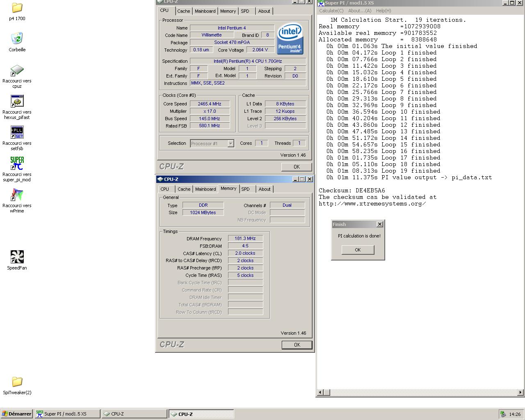
Task: Click the DRAM Frequency 181.3 MHz field
Action: [245, 238]
